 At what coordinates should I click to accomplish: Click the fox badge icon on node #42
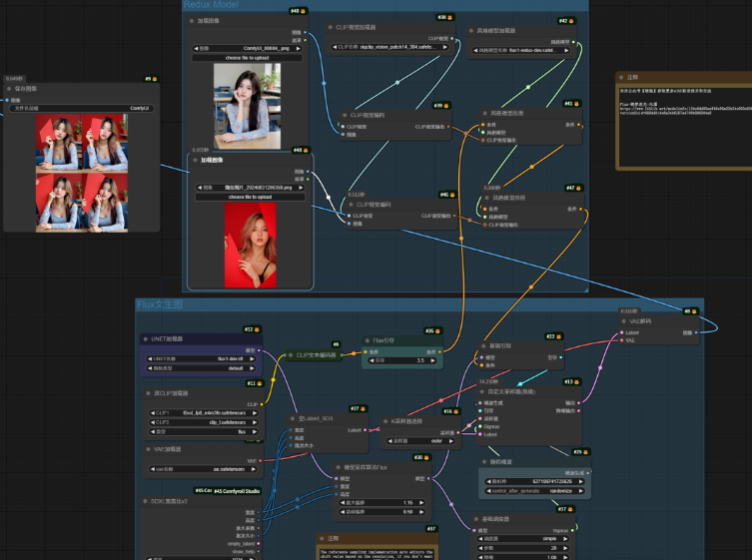[x=570, y=21]
